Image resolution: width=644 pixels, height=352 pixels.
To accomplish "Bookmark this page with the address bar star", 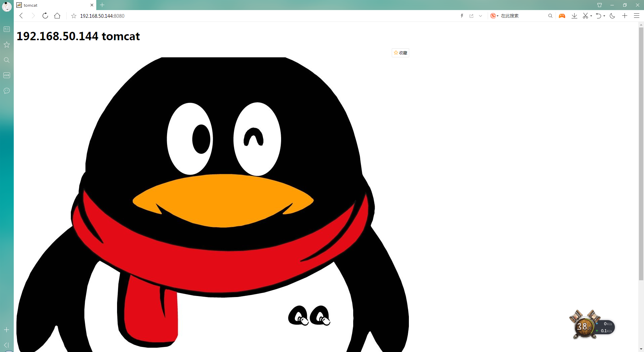I will click(74, 16).
